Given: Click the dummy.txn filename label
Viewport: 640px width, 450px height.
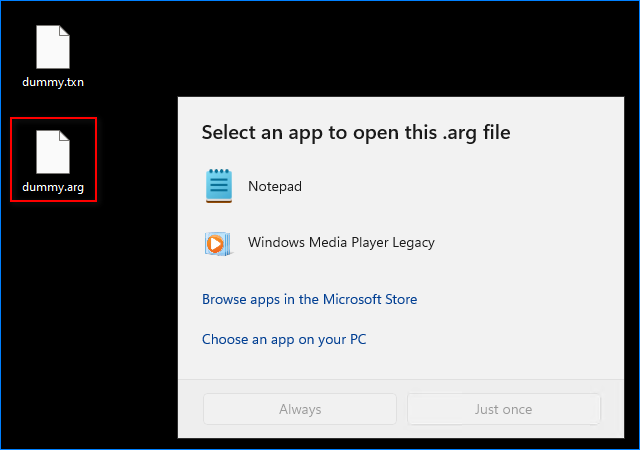Looking at the screenshot, I should point(53,82).
